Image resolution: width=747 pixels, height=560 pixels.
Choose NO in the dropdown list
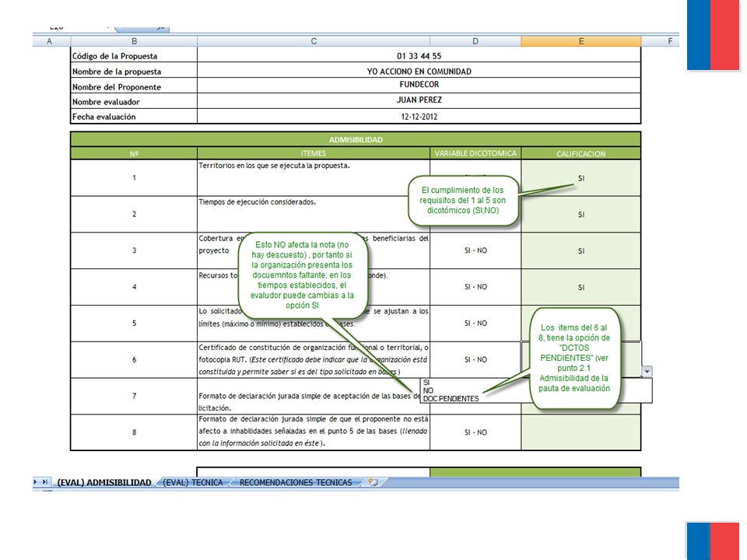[x=536, y=390]
